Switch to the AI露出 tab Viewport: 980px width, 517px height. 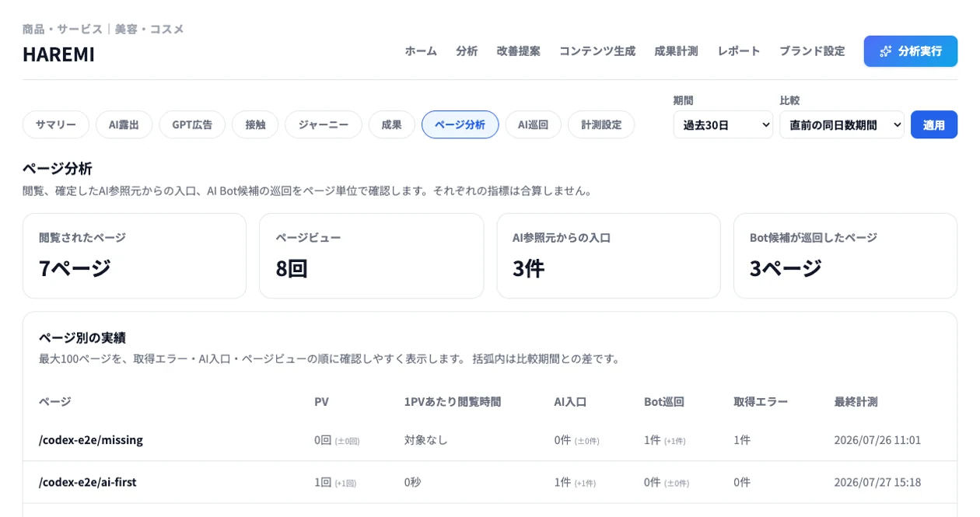124,124
